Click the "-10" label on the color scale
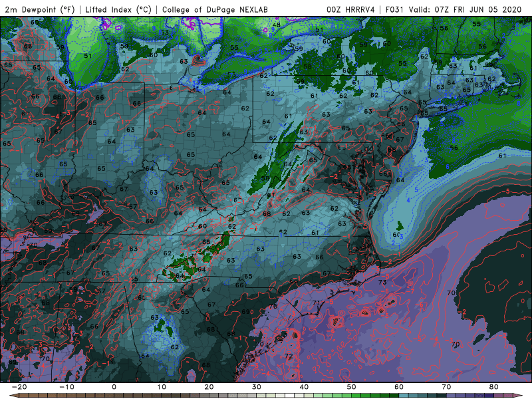Image resolution: width=532 pixels, height=399 pixels. click(66, 387)
